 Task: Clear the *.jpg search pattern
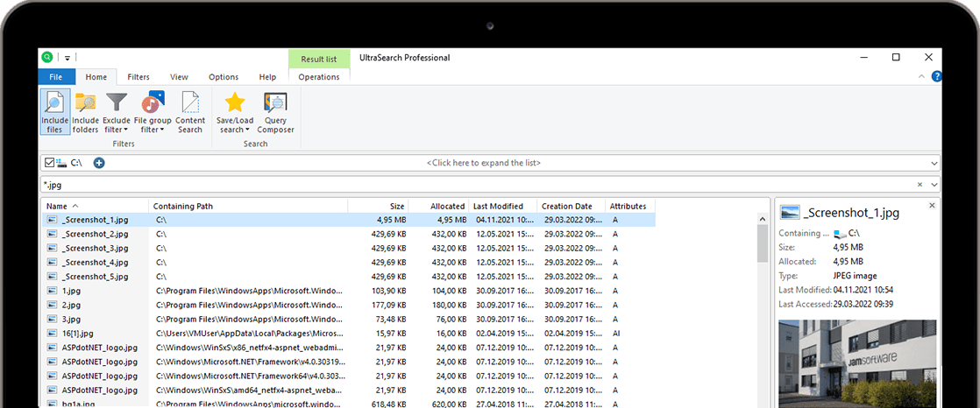[920, 185]
